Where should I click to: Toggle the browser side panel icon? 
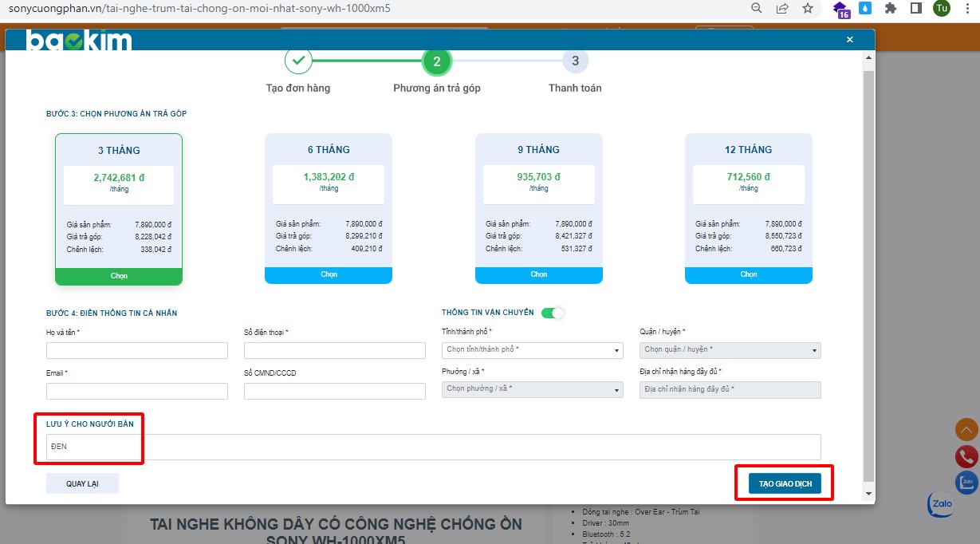[x=916, y=9]
